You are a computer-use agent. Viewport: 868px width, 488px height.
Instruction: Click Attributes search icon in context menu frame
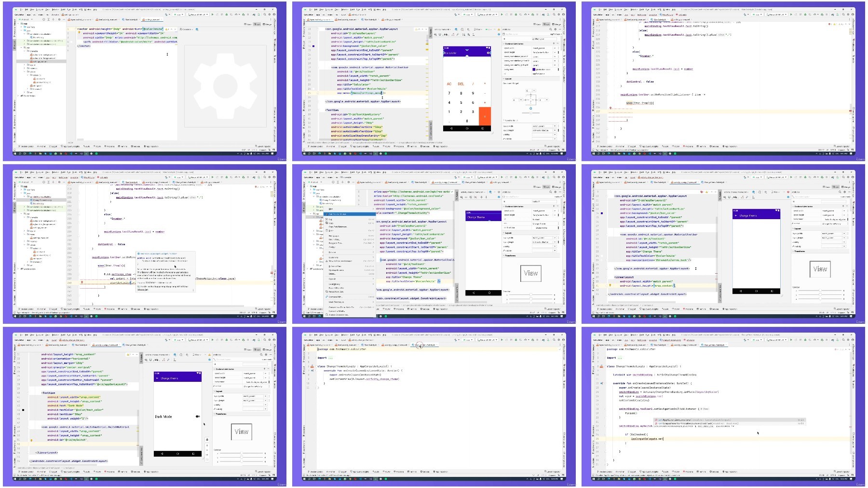[x=550, y=192]
